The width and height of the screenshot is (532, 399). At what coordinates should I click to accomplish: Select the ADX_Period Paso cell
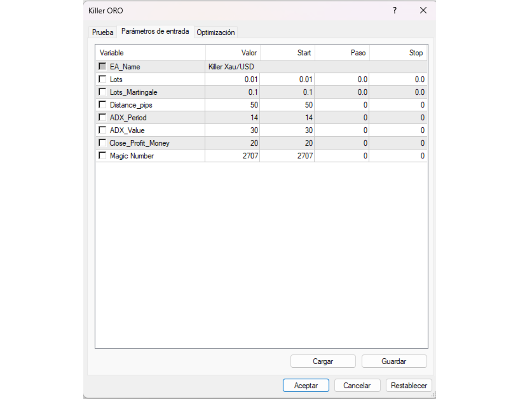342,118
